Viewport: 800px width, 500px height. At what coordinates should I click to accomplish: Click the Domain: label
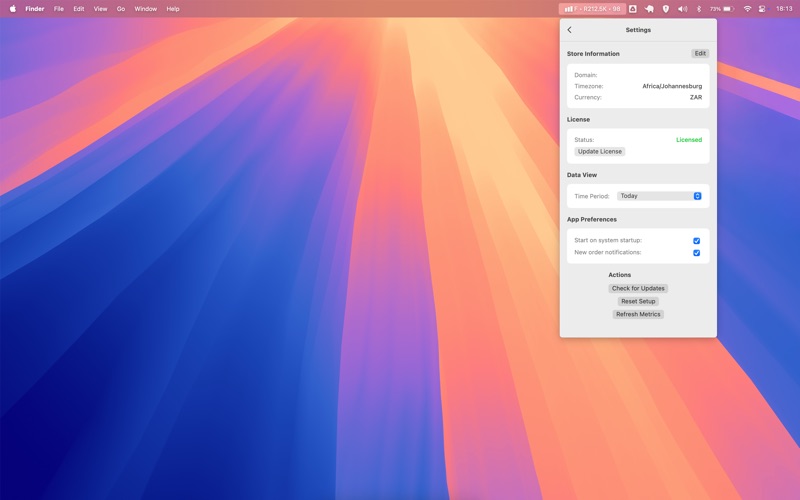coord(586,75)
